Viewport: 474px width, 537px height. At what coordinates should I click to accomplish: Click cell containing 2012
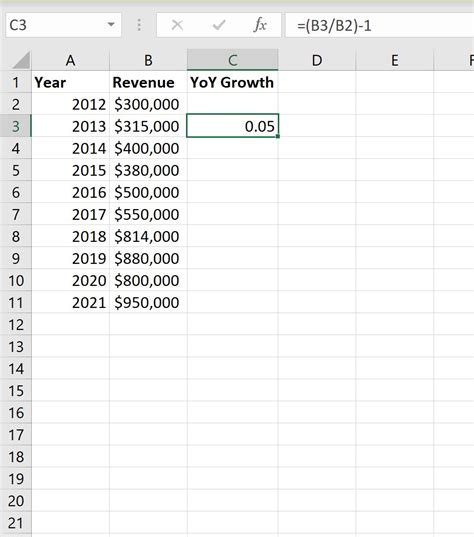(x=71, y=104)
